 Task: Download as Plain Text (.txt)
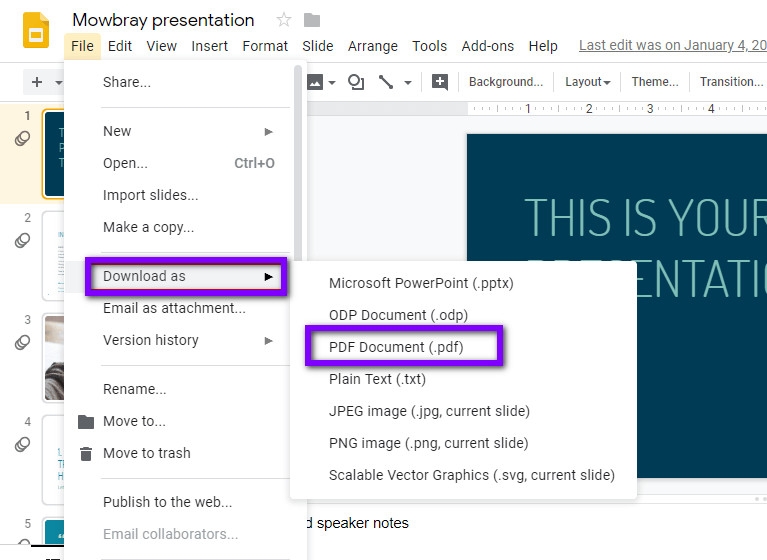(463, 379)
